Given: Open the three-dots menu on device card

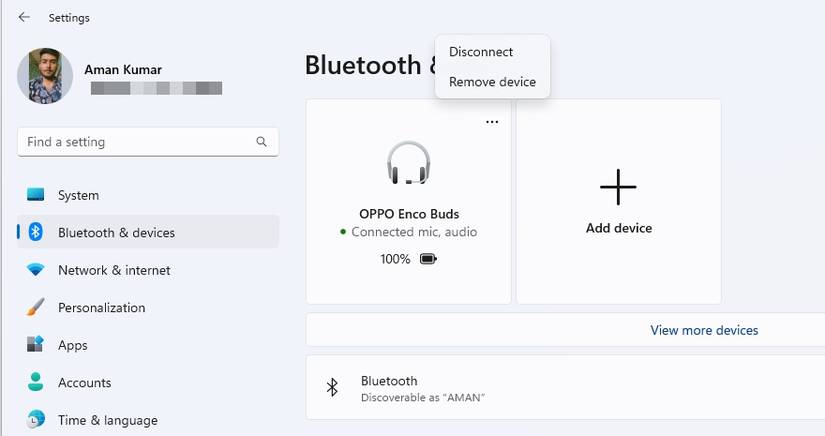Looking at the screenshot, I should (491, 122).
